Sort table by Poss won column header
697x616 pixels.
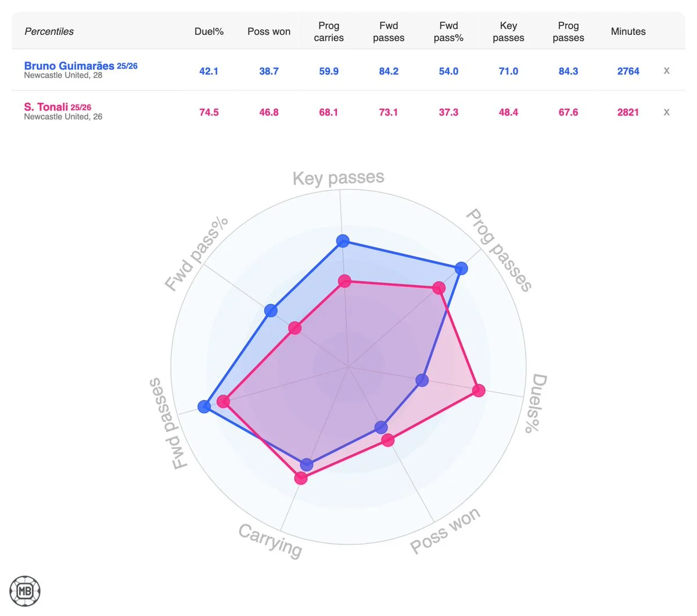coord(269,31)
